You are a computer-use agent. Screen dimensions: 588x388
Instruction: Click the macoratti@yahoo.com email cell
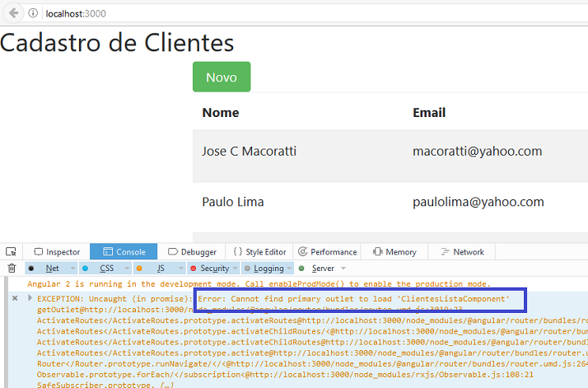click(x=478, y=152)
